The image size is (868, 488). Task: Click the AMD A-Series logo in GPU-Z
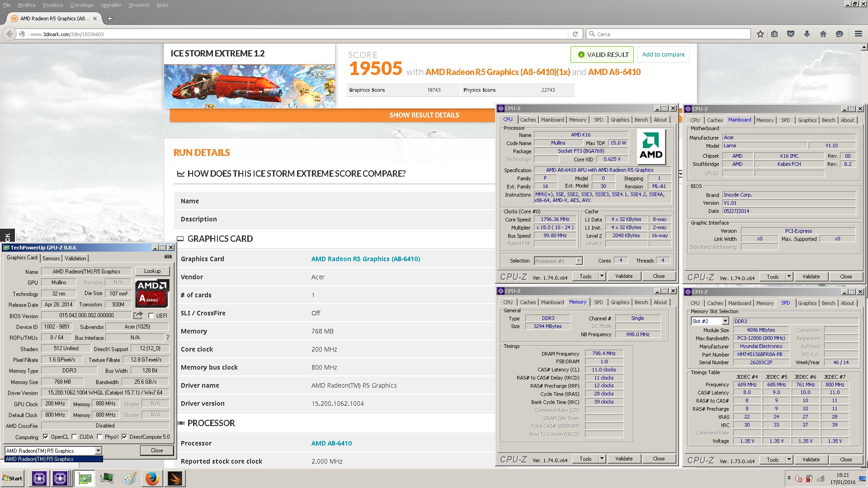point(152,293)
